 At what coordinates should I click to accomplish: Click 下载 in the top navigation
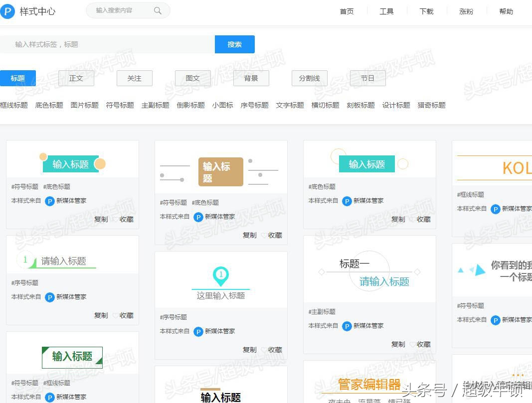pyautogui.click(x=426, y=11)
